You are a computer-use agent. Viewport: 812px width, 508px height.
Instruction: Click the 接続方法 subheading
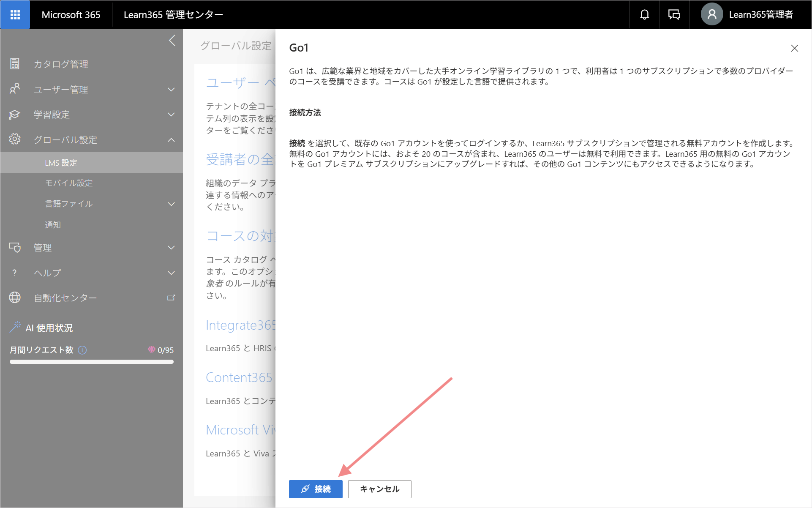point(305,112)
